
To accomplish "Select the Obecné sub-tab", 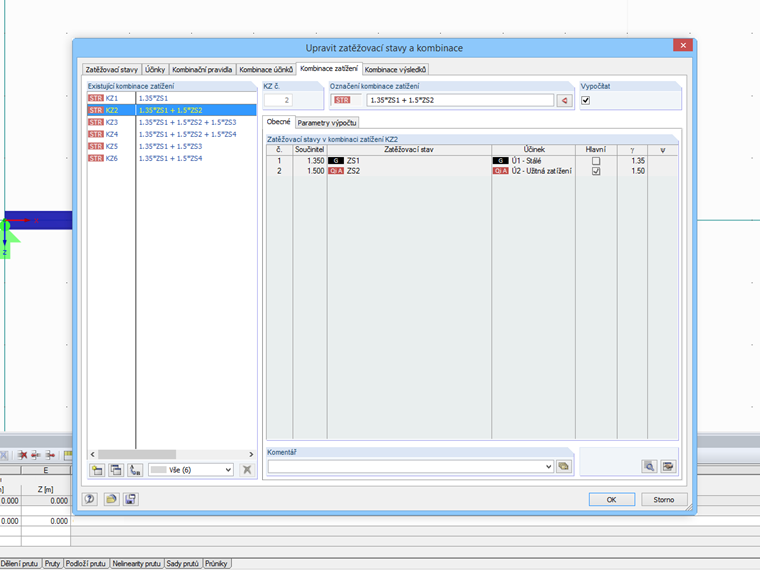I will click(x=279, y=122).
